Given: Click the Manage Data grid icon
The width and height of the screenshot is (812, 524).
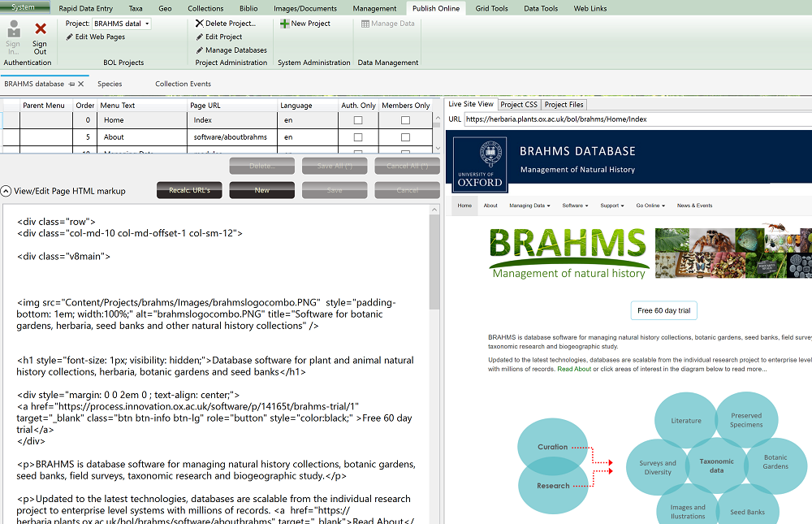Looking at the screenshot, I should (365, 24).
